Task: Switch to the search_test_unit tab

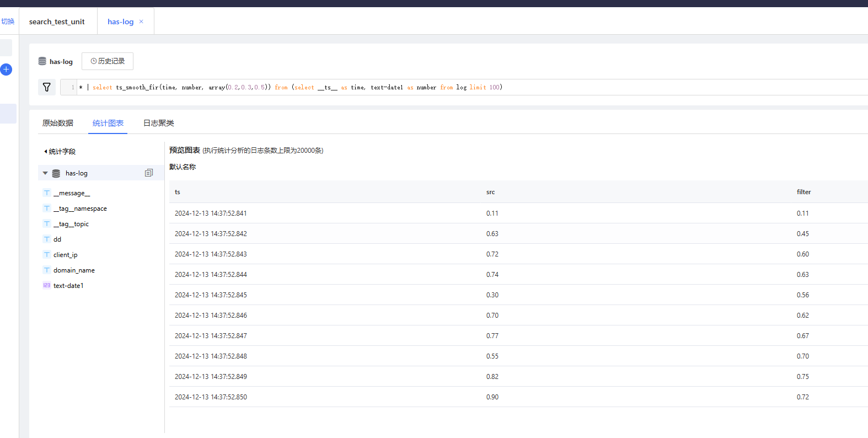Action: pyautogui.click(x=57, y=22)
